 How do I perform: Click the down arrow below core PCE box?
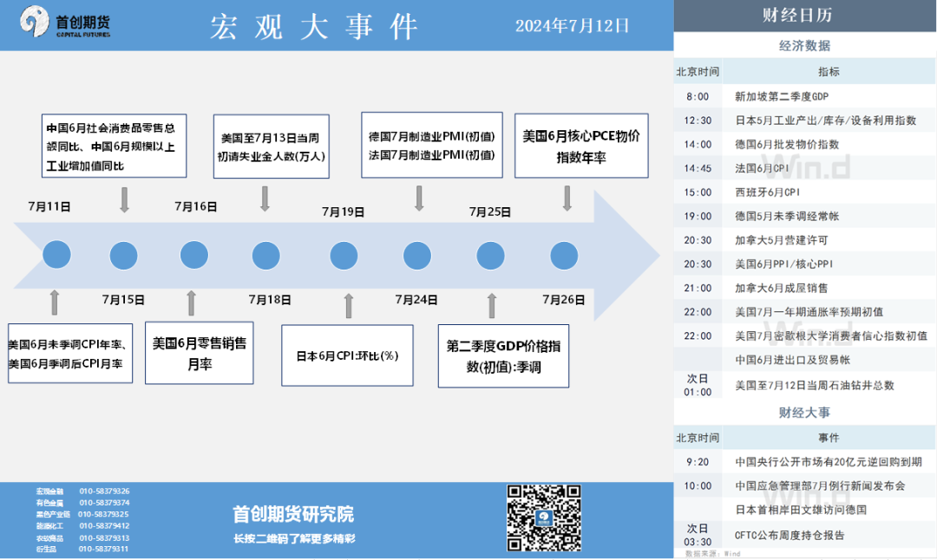point(567,199)
